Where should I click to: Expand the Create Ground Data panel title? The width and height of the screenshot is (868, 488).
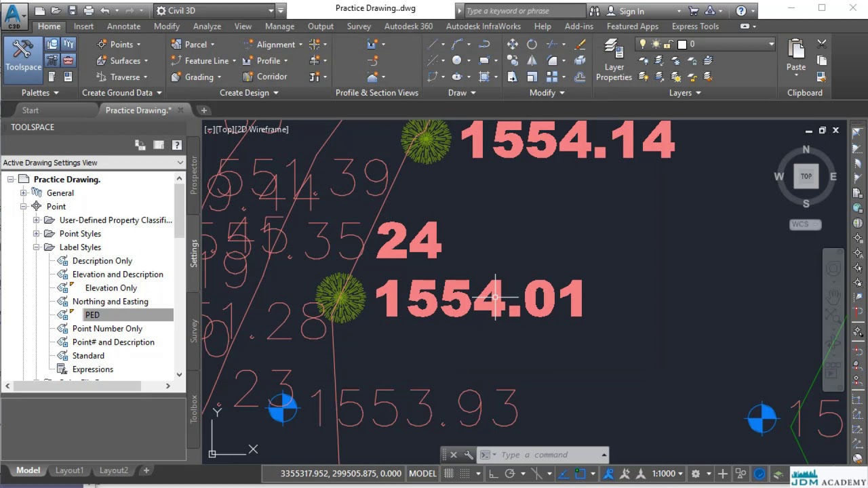122,93
